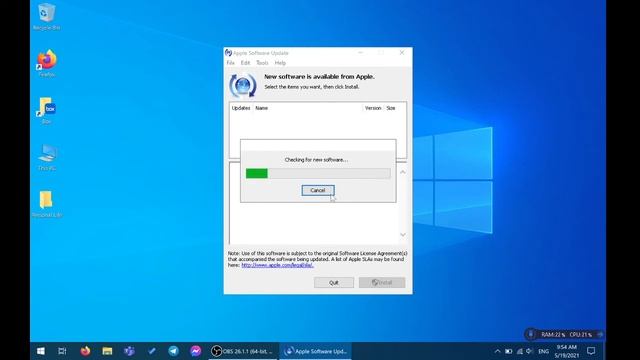The height and width of the screenshot is (360, 640).
Task: Open Microsoft Teams from the taskbar
Action: [129, 351]
